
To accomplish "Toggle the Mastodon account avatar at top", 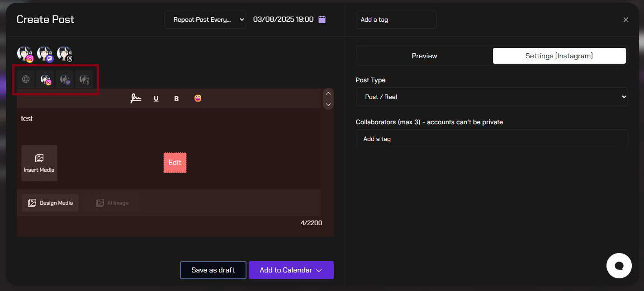I will coord(45,54).
